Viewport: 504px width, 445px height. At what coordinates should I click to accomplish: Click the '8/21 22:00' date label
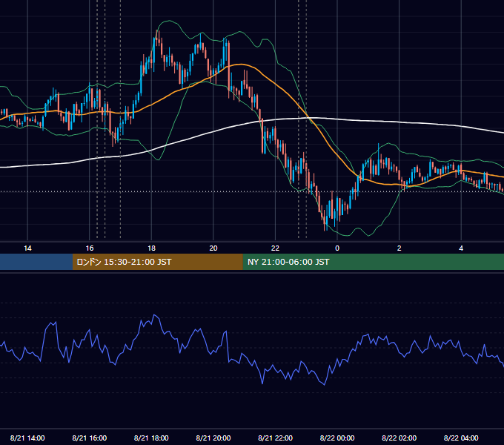pos(276,438)
